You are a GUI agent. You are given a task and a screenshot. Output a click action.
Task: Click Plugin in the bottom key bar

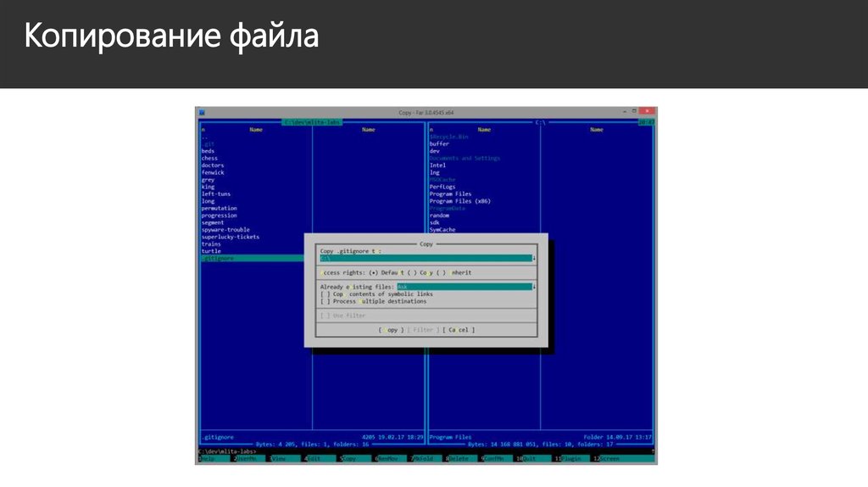point(571,458)
